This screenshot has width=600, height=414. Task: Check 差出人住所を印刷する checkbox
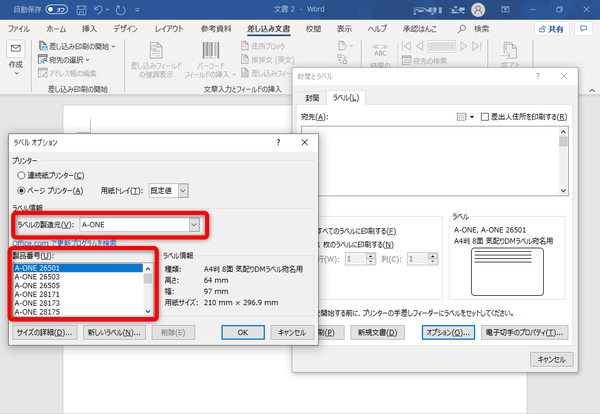[485, 117]
